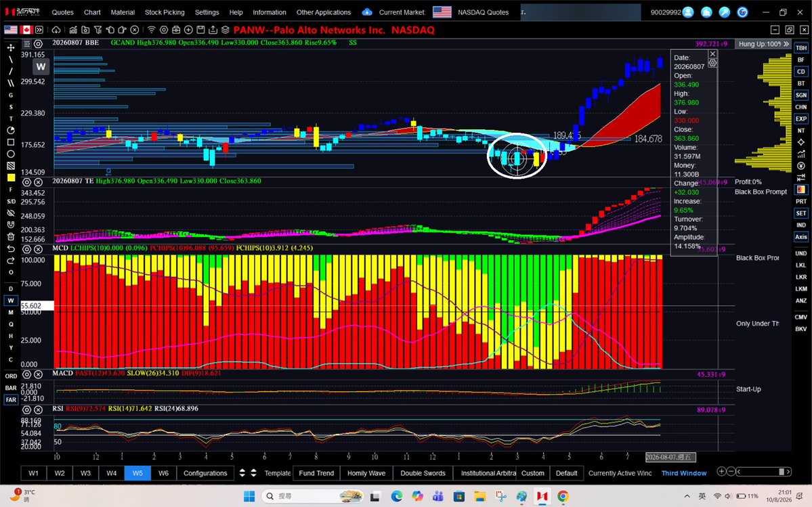Toggle the TBH side button
812x507 pixels.
(801, 47)
